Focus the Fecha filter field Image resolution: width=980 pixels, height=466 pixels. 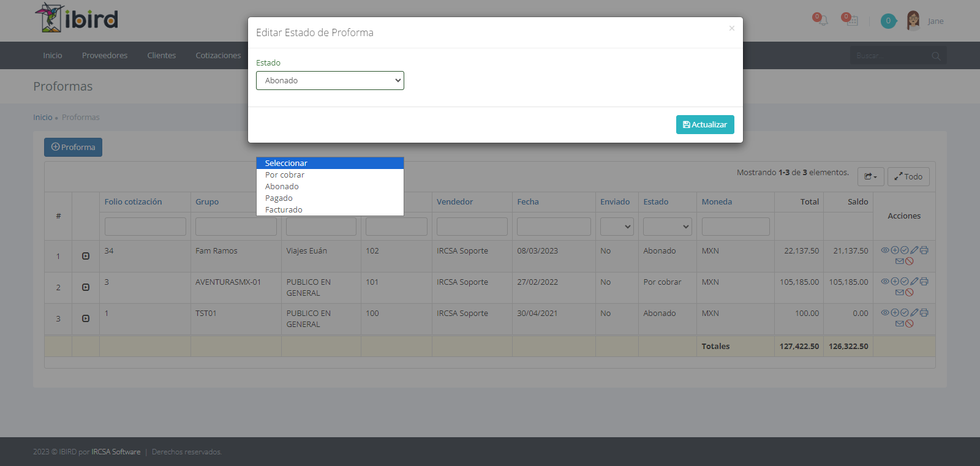pyautogui.click(x=554, y=227)
